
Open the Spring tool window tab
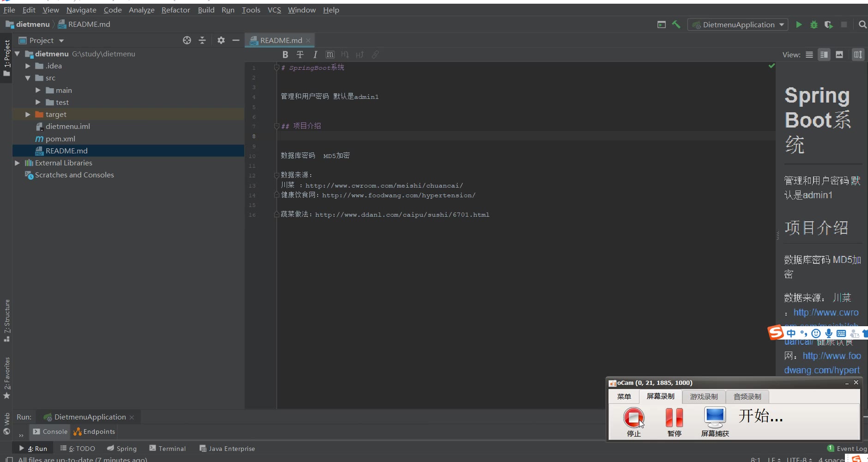(122, 448)
